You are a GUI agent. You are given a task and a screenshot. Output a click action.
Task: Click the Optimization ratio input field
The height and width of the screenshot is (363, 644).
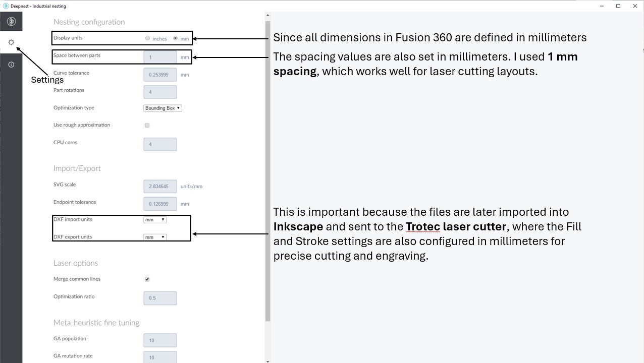(x=160, y=298)
